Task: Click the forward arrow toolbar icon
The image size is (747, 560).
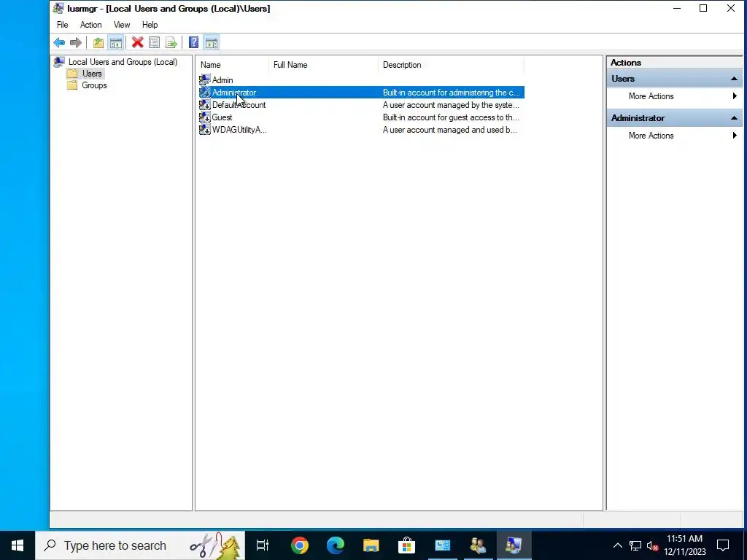Action: coord(76,43)
